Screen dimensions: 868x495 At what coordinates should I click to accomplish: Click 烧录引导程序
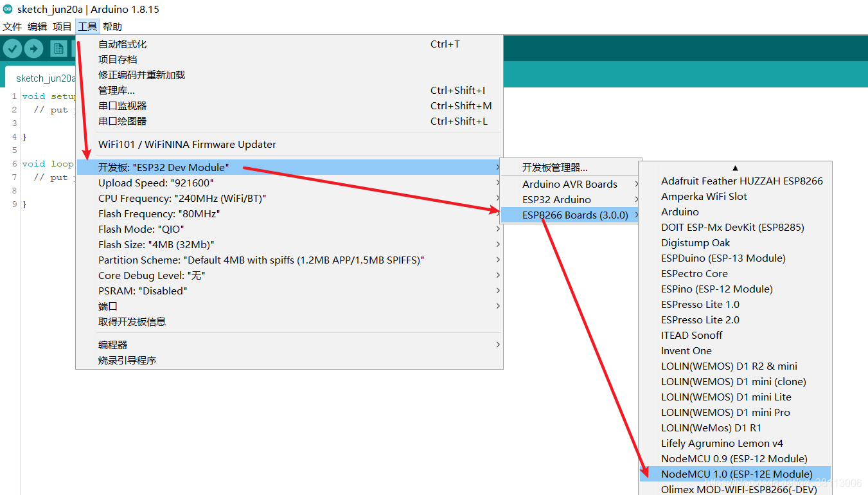[289, 361]
